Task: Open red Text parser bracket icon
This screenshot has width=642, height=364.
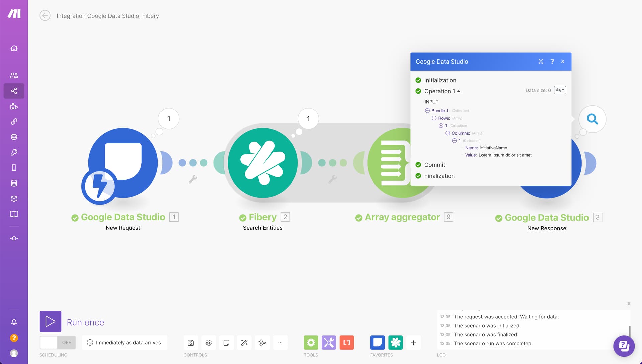Action: pos(347,343)
